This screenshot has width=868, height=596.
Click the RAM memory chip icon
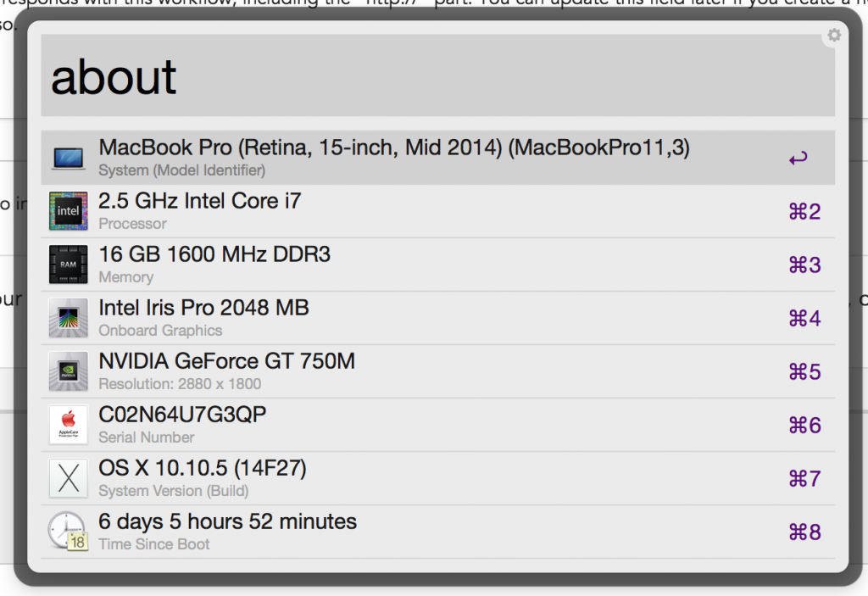click(x=68, y=265)
